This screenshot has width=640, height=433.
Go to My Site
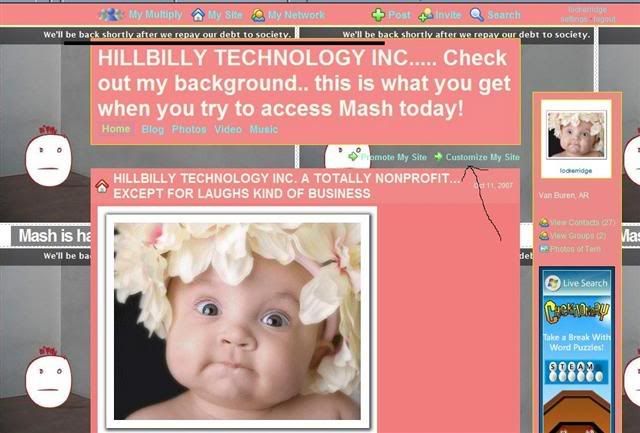coord(225,15)
